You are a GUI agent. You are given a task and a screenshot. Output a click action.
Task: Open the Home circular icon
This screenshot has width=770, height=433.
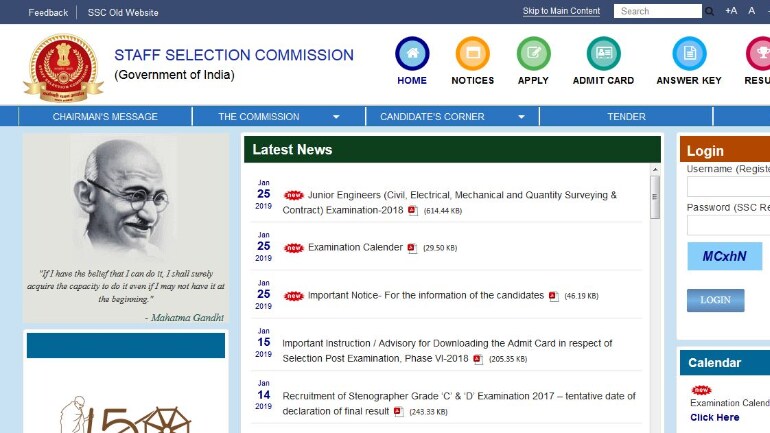click(412, 54)
